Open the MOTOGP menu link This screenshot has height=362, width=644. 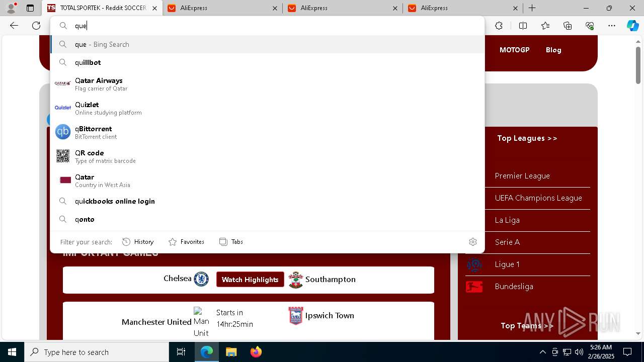tap(514, 50)
